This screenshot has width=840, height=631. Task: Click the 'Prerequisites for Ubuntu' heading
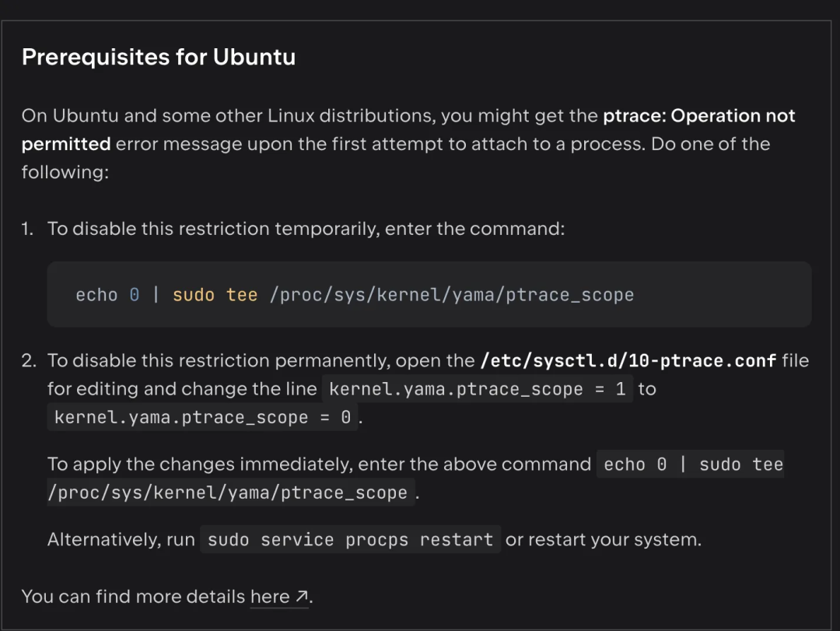pyautogui.click(x=159, y=58)
